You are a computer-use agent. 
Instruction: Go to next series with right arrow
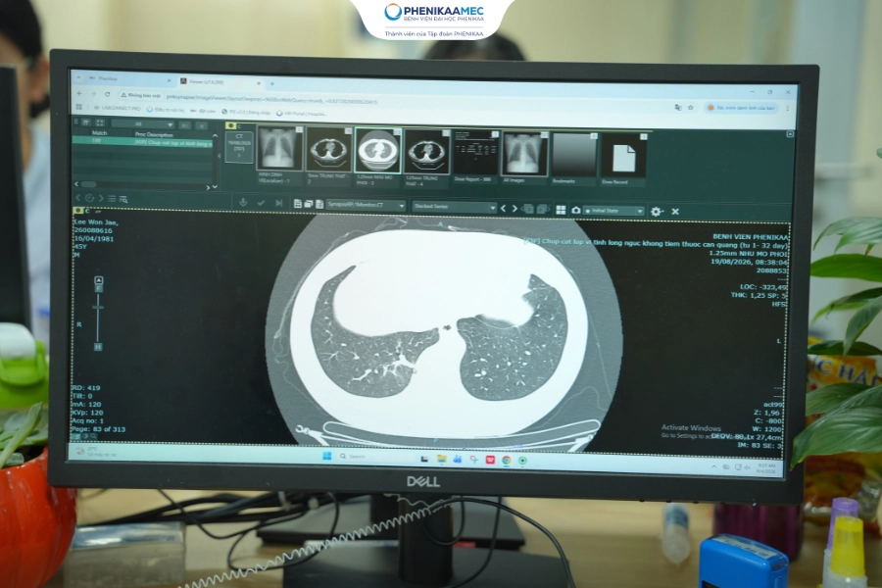tap(514, 209)
